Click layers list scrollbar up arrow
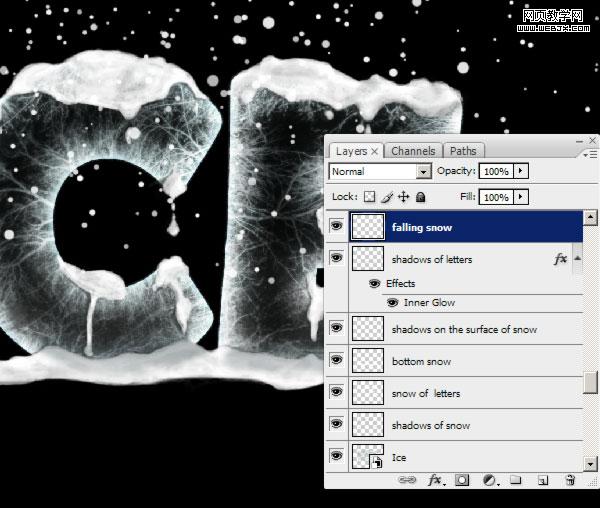Image resolution: width=600 pixels, height=508 pixels. pos(590,217)
